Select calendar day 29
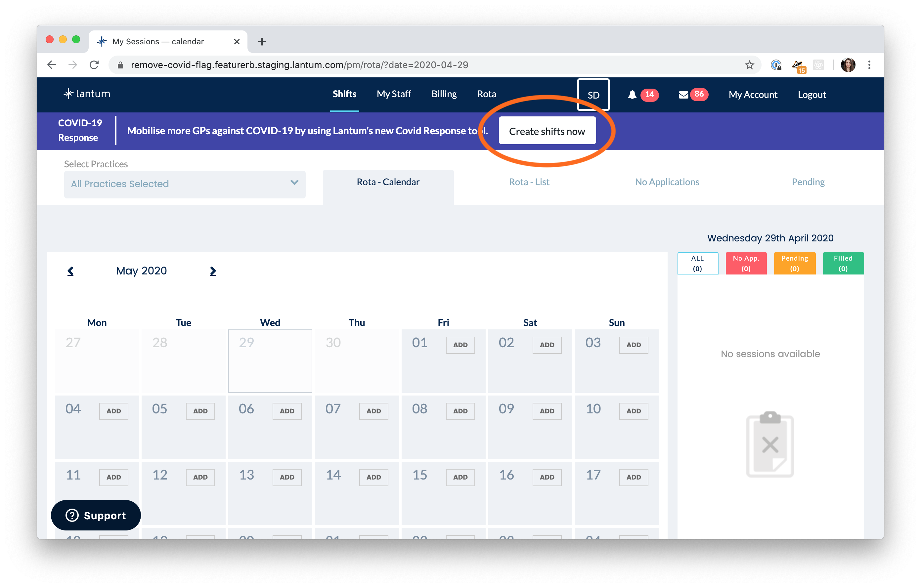Screen dimensions: 921x588 pos(270,361)
